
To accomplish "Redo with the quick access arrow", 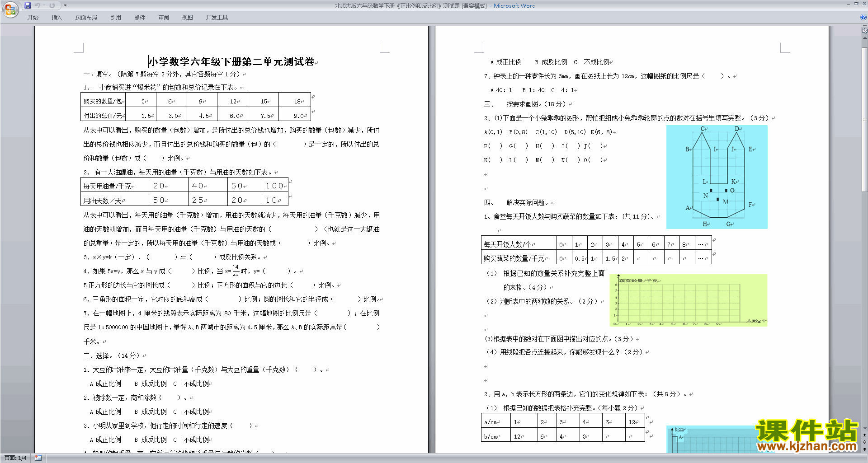I will tap(52, 5).
